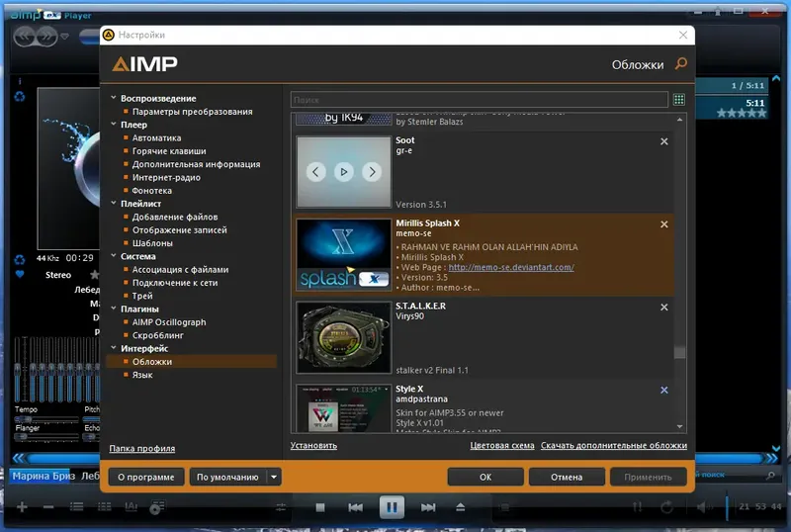Viewport: 791px width, 532px height.
Task: Open Подключение к сети settings
Action: 175,283
